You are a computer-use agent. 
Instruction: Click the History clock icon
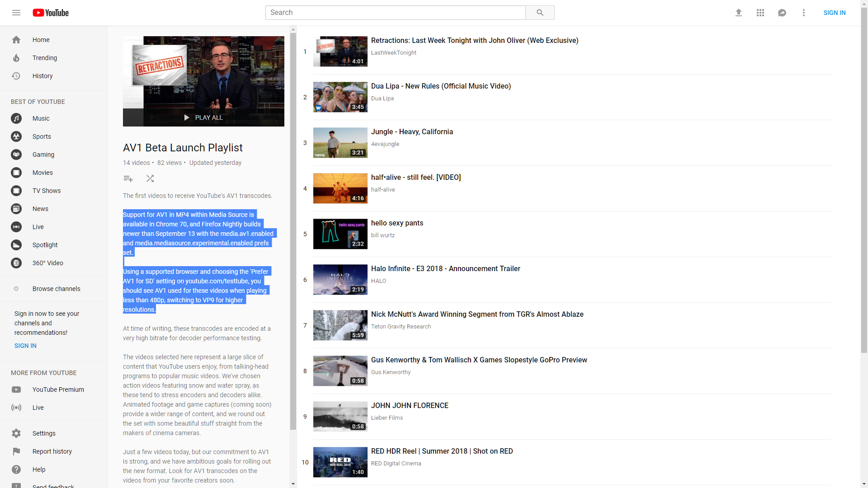pyautogui.click(x=16, y=76)
